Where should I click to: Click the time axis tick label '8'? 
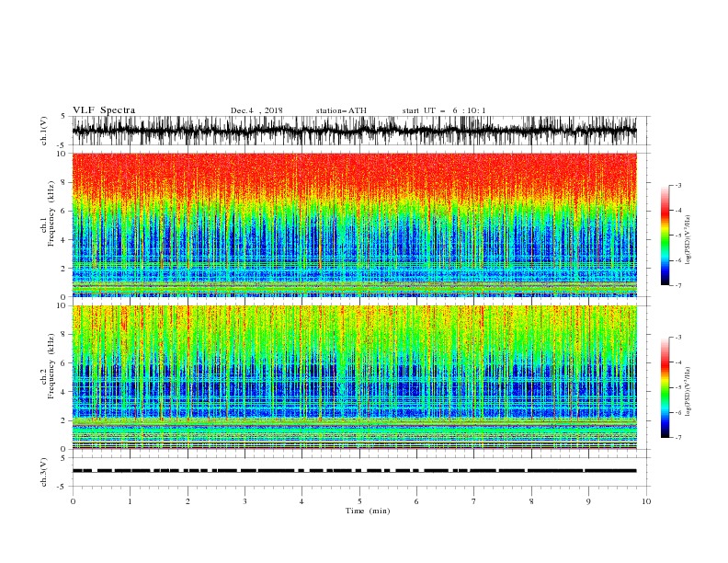click(x=531, y=501)
